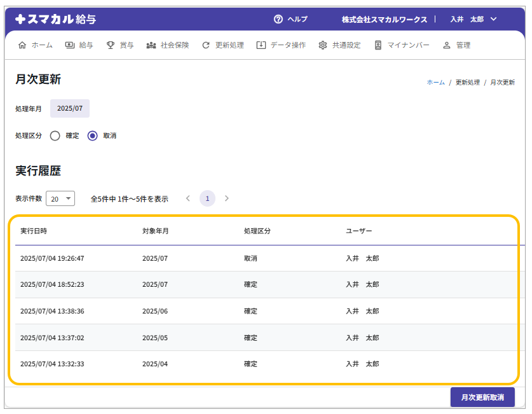Select the 確定 radio button

point(55,135)
